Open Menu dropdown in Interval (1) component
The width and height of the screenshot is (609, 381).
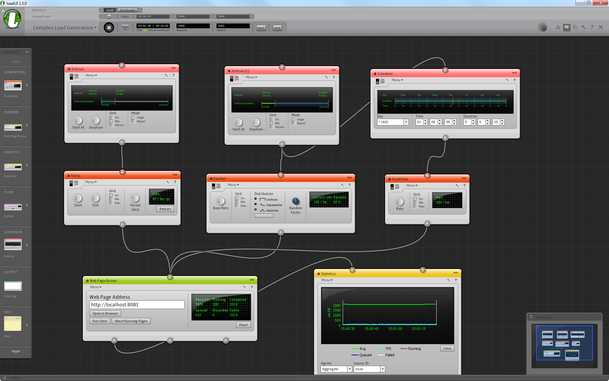point(251,77)
